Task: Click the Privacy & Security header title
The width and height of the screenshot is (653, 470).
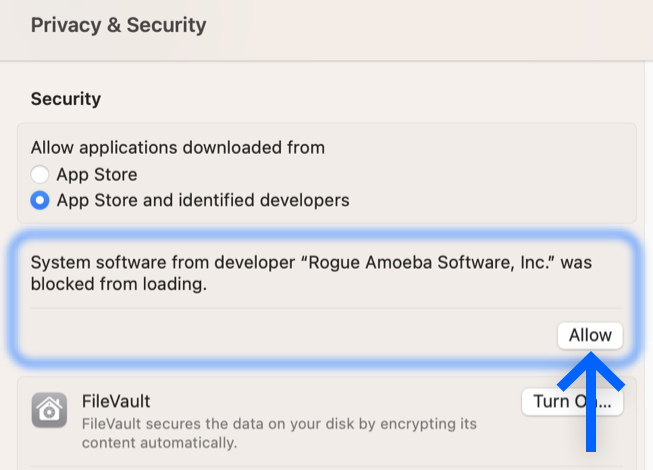Action: point(118,25)
